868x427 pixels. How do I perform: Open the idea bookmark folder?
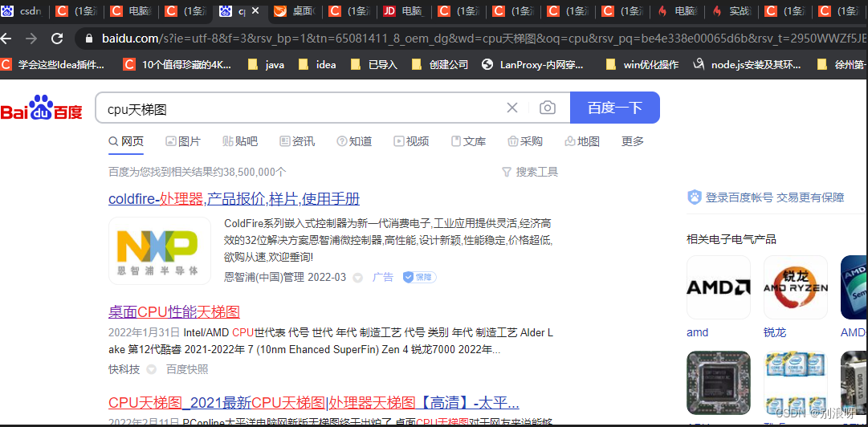pos(317,65)
